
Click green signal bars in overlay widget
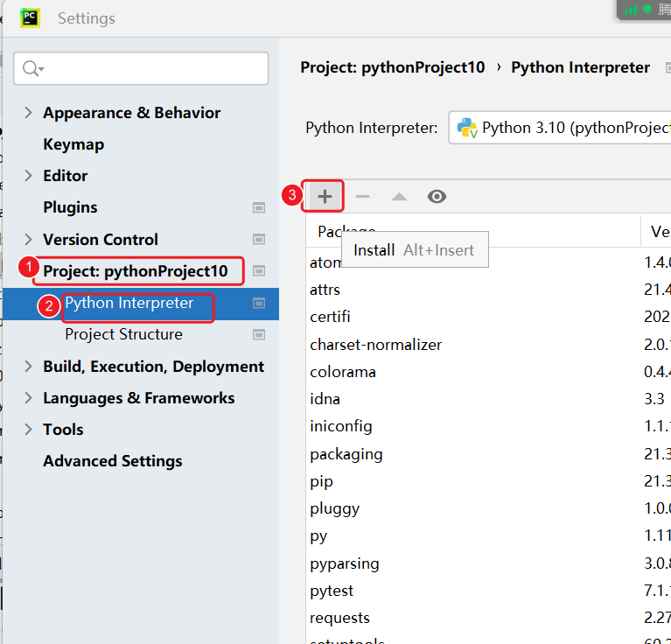pyautogui.click(x=631, y=10)
